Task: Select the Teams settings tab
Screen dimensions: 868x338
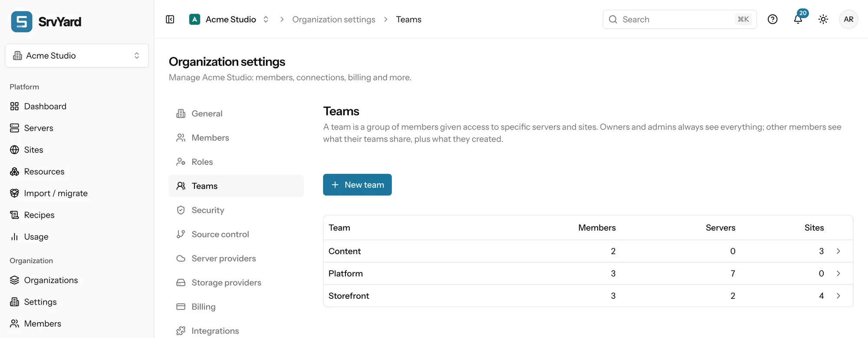Action: (236, 186)
